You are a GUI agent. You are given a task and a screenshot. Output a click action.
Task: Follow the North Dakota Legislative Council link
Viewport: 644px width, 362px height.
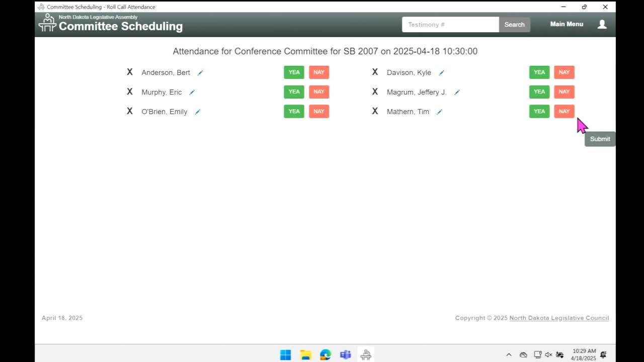click(559, 318)
